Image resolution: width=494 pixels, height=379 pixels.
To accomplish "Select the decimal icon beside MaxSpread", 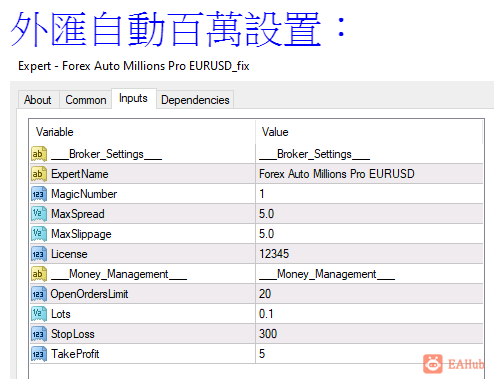I will point(39,214).
